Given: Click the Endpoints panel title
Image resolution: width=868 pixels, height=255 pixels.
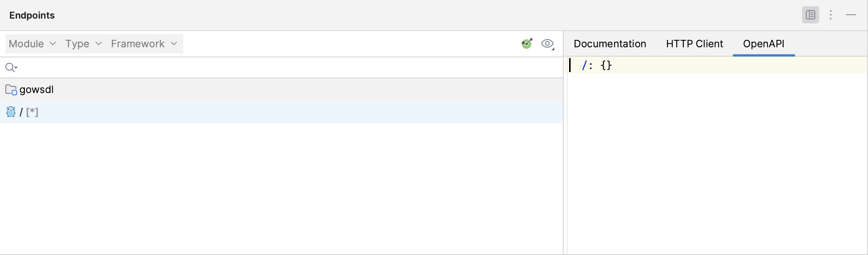Looking at the screenshot, I should coord(32,15).
